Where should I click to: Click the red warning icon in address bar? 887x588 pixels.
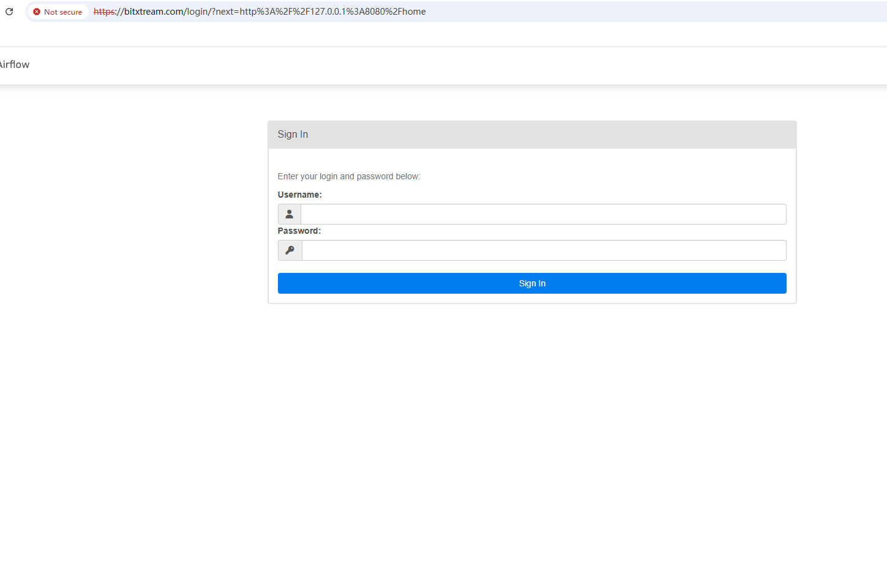[37, 12]
